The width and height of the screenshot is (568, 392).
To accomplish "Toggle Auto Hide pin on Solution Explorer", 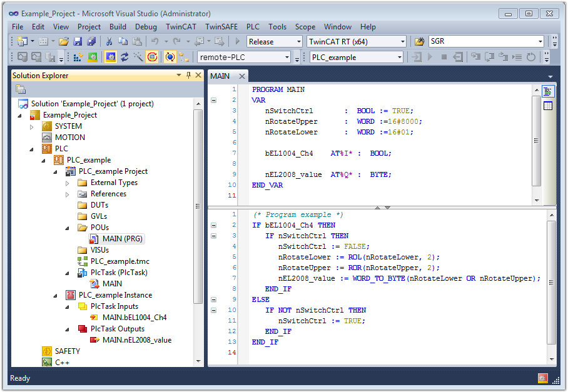I will click(189, 76).
